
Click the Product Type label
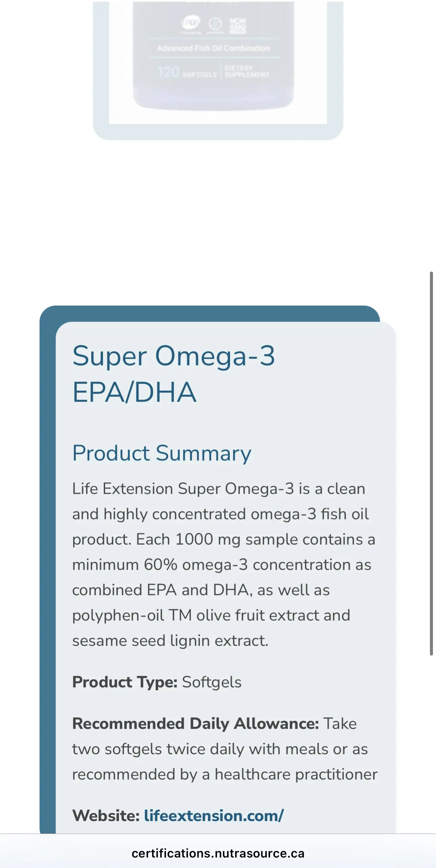[125, 682]
